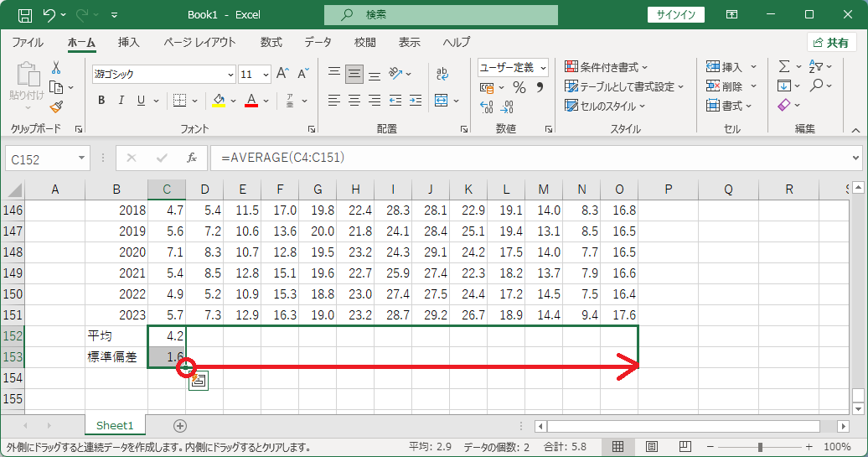This screenshot has height=457, width=868.
Task: Collapse the ribbon with chevron
Action: [x=855, y=130]
